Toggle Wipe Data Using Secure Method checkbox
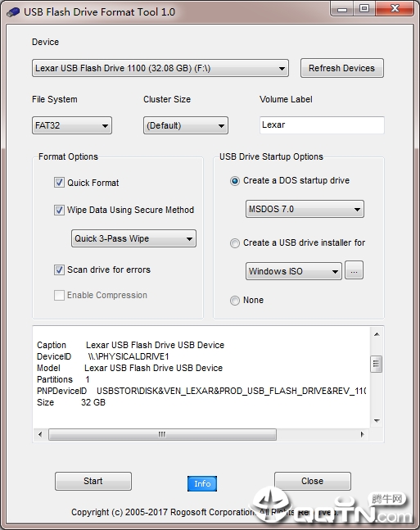The width and height of the screenshot is (420, 530). [x=59, y=210]
